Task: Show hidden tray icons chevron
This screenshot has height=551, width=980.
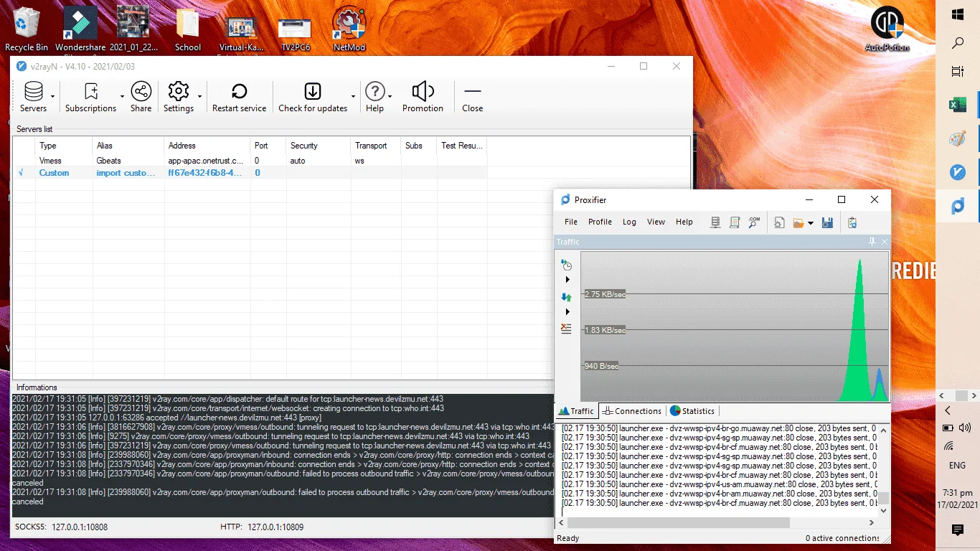Action: 948,410
